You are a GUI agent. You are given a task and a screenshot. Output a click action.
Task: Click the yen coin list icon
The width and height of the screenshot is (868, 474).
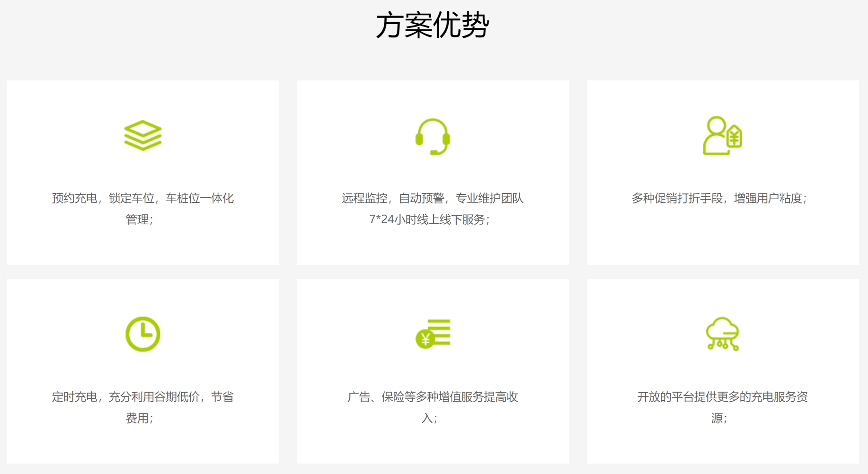click(433, 334)
